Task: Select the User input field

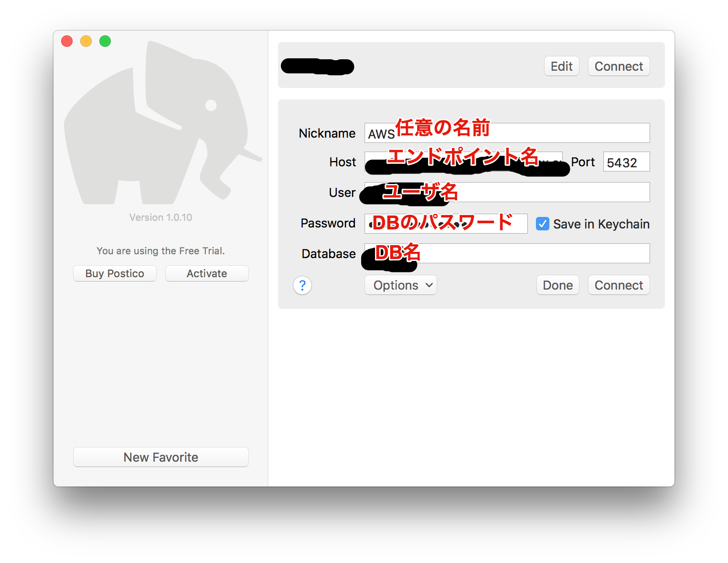Action: 507,192
